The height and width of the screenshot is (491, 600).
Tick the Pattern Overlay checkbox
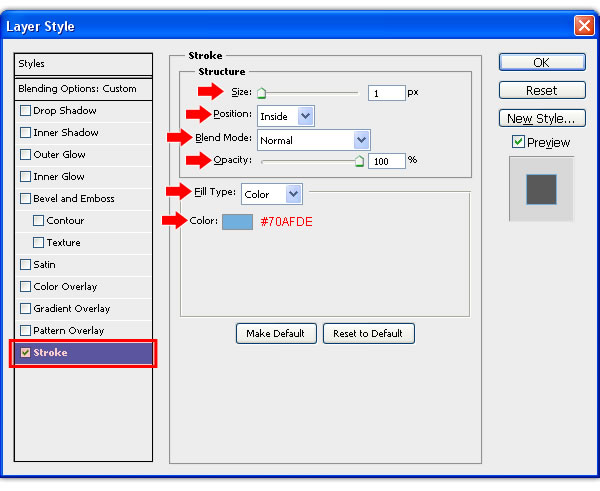[25, 330]
